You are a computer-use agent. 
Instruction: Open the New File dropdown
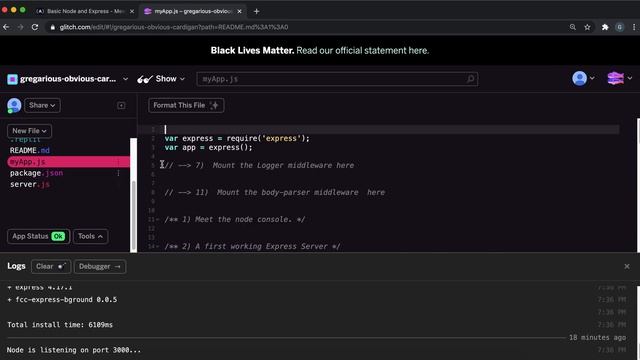pos(29,131)
